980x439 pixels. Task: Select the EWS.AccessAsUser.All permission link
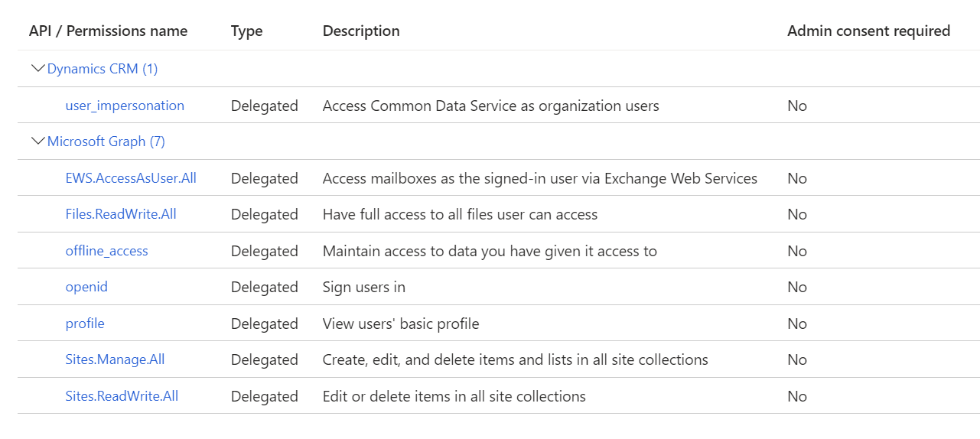131,178
